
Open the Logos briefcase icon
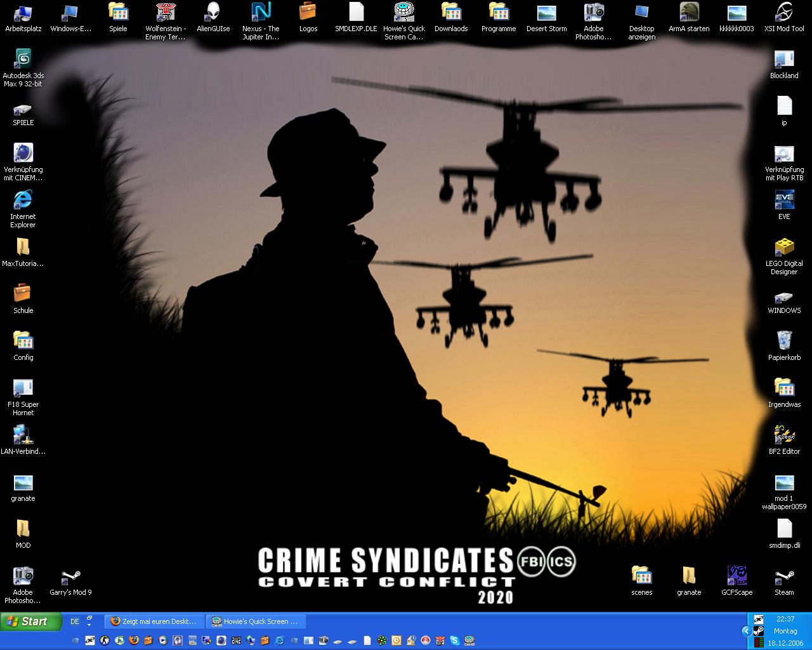point(308,18)
